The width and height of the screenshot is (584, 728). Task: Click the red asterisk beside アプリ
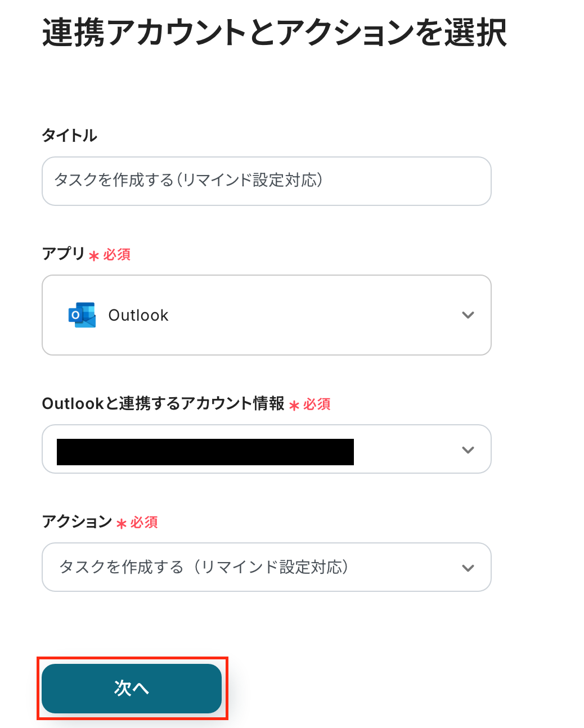click(94, 256)
